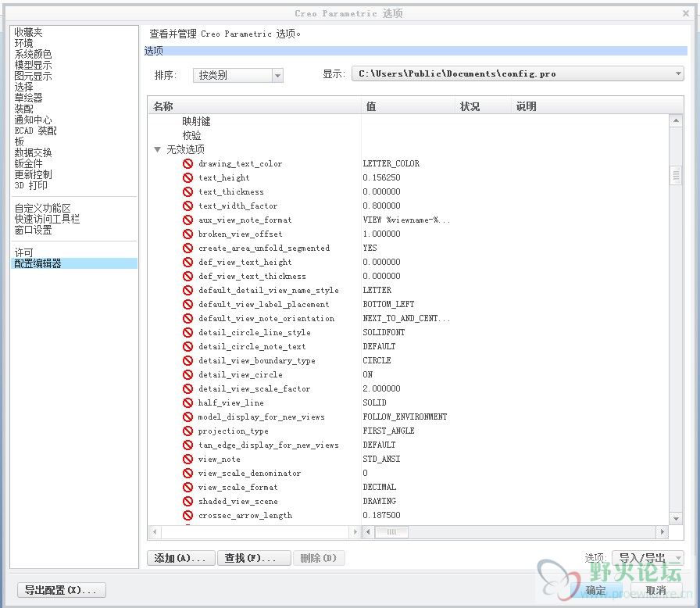Select the view_scale_format option row
700x608 pixels.
click(238, 487)
